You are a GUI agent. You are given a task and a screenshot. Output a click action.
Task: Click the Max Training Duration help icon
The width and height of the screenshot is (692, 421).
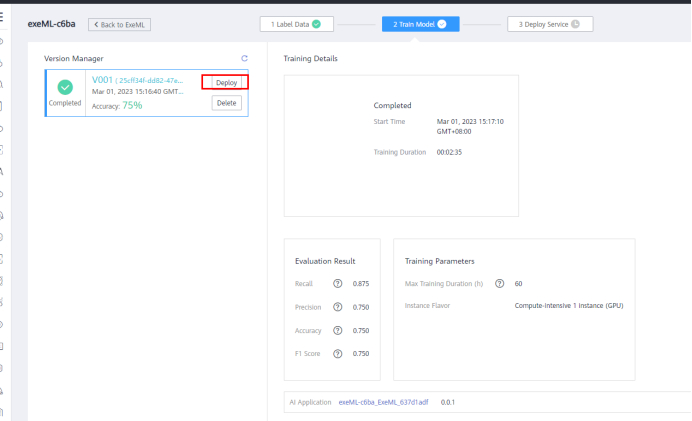499,284
